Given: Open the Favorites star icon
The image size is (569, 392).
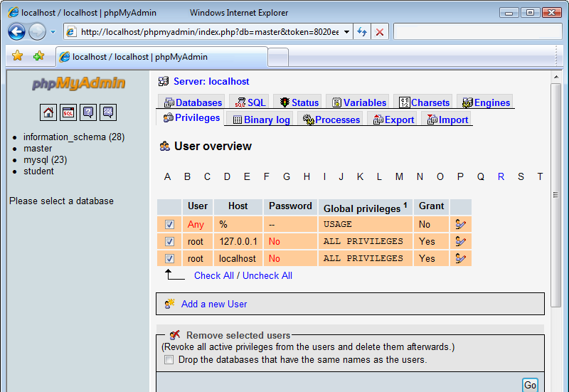Looking at the screenshot, I should [x=17, y=56].
